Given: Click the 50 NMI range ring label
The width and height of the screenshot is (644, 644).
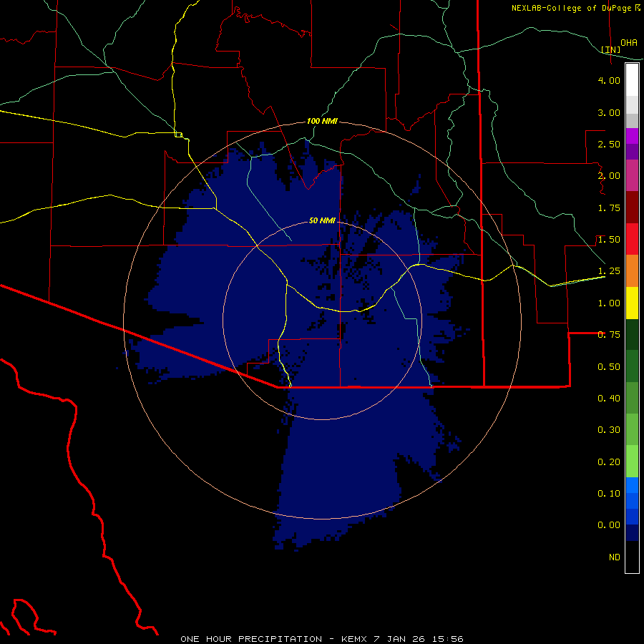Looking at the screenshot, I should click(x=322, y=221).
